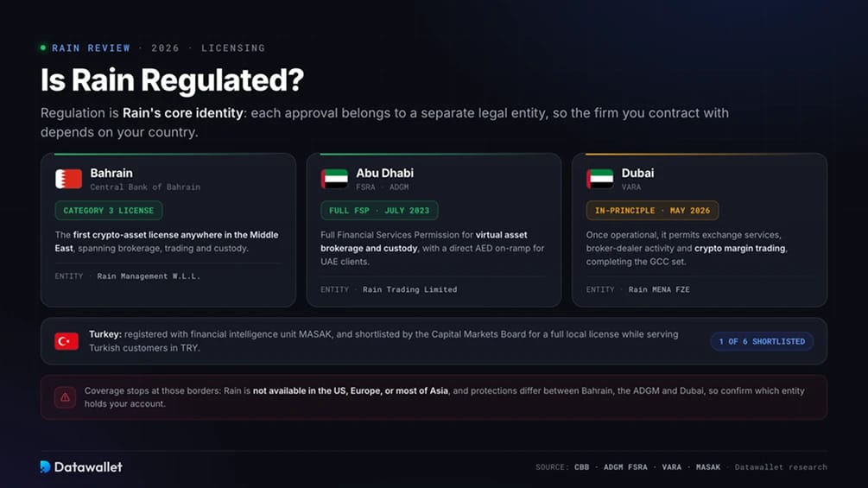Click the Dubai UAE flag icon

(600, 180)
